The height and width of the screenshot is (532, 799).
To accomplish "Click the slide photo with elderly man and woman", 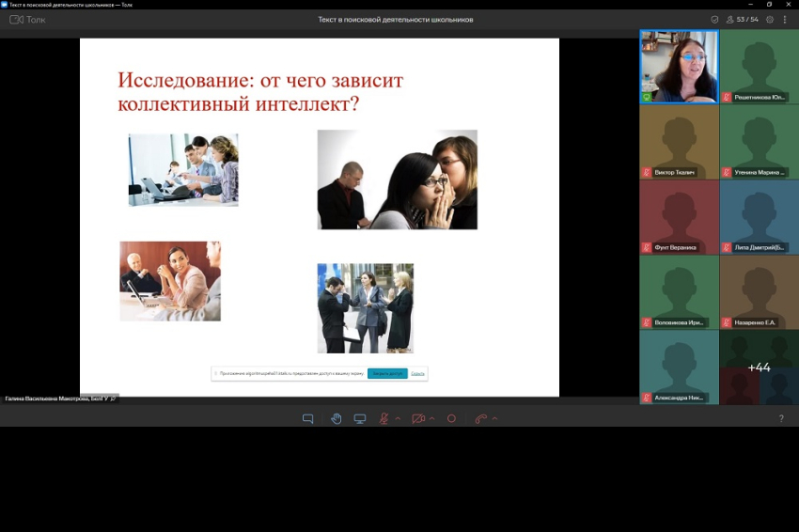I will 170,281.
